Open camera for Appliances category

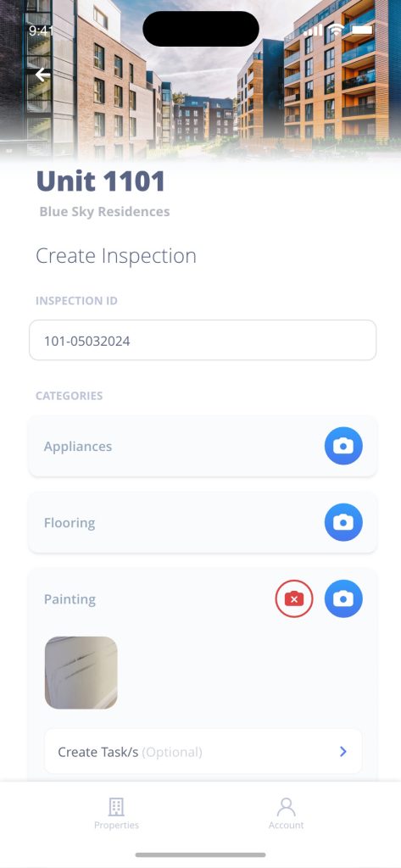click(343, 446)
